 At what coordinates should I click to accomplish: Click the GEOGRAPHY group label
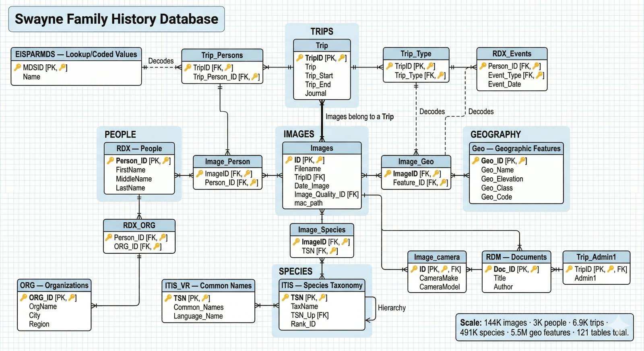495,134
